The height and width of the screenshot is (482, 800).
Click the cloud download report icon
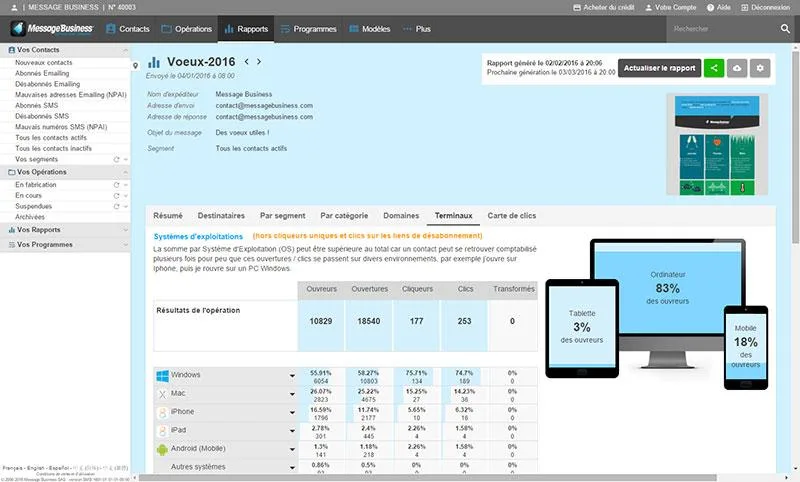coord(737,68)
